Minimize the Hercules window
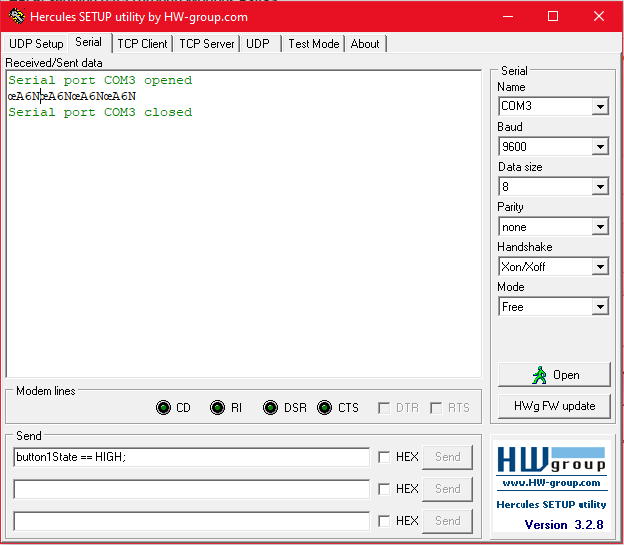 [x=508, y=16]
